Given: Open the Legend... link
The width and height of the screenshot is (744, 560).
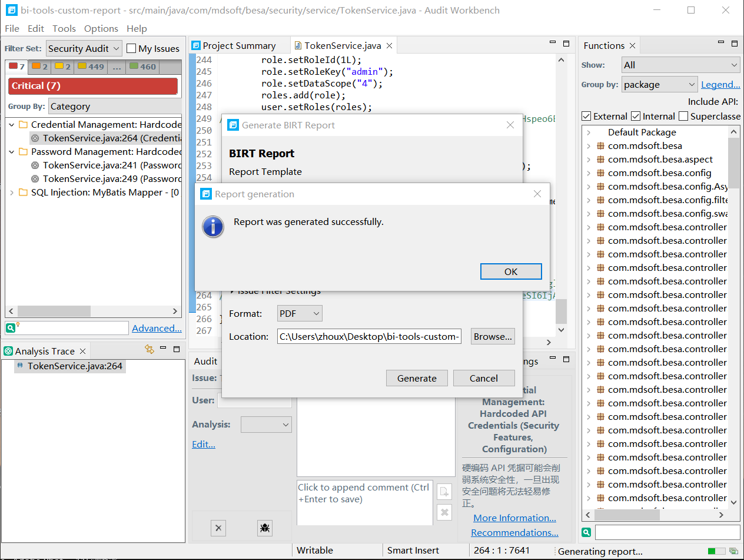Looking at the screenshot, I should point(720,85).
